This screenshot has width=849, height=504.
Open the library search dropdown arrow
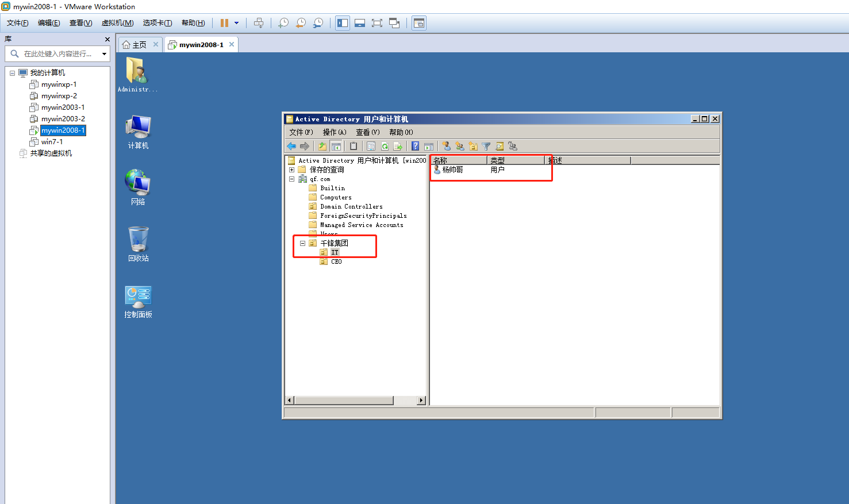[104, 54]
